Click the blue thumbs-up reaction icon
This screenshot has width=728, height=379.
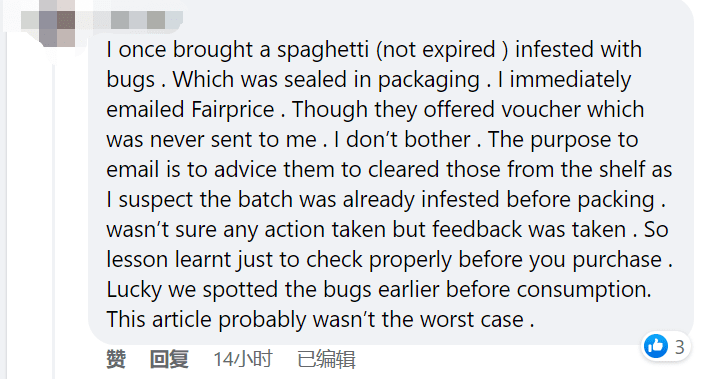(656, 346)
